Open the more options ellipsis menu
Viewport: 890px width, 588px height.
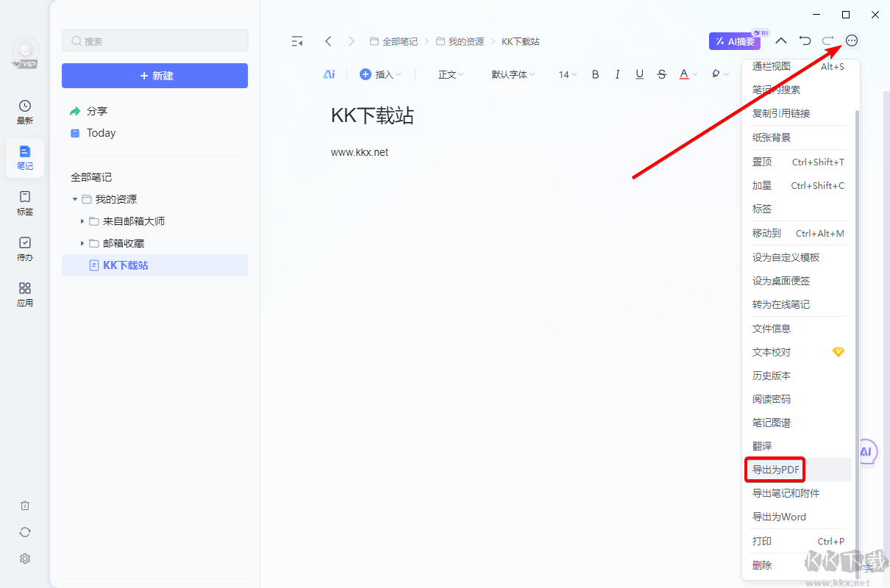(852, 41)
